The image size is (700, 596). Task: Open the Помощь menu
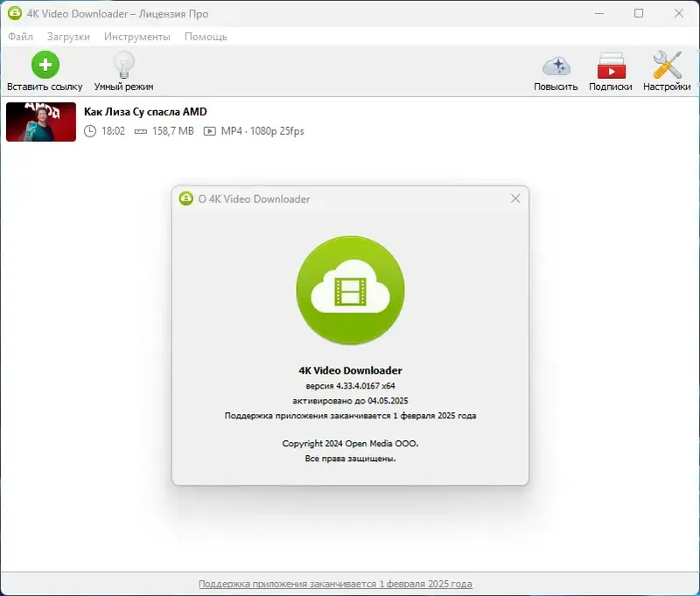click(x=205, y=37)
